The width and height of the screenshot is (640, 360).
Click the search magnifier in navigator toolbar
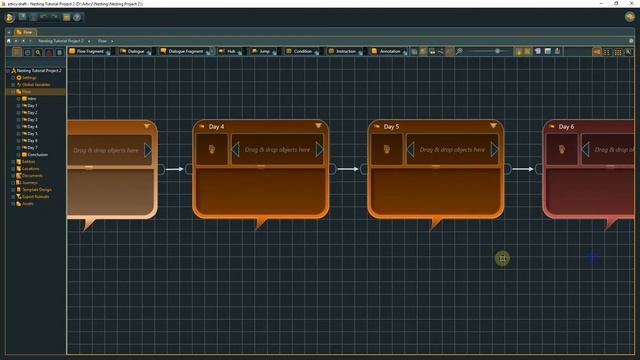38,52
